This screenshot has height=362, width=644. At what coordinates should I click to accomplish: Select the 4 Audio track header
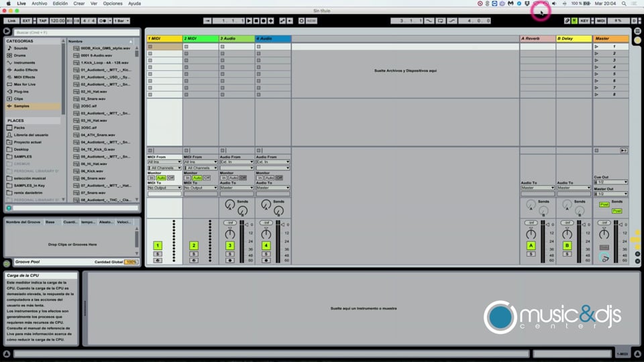[273, 39]
